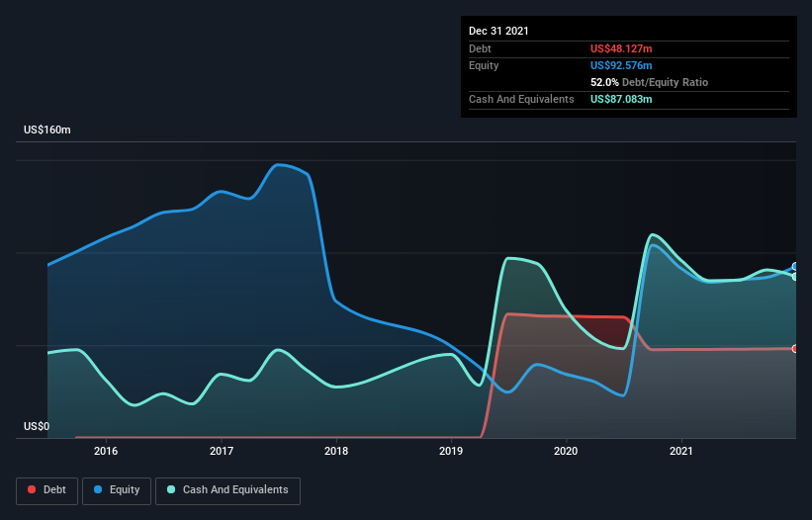
Task: Click the blue Equity endpoint marker
Action: (795, 267)
